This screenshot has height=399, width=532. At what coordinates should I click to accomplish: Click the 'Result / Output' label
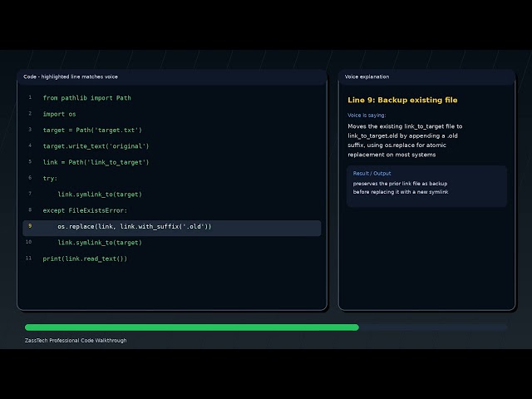click(372, 174)
